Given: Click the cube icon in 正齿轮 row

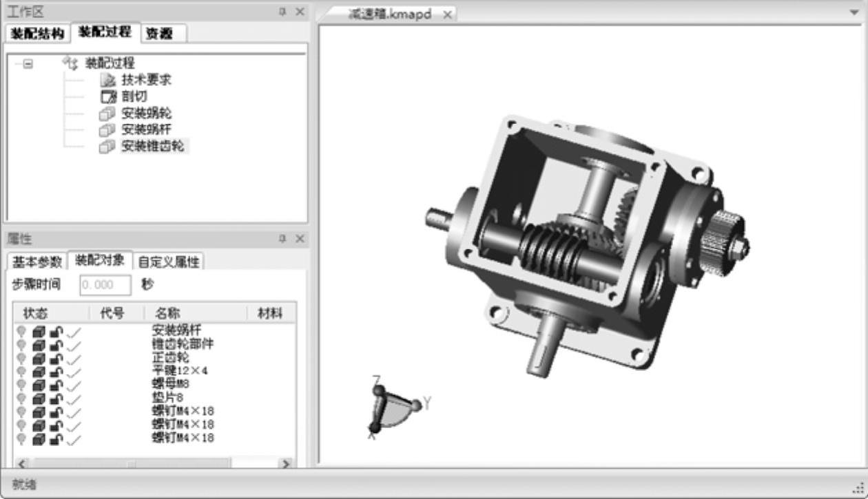Looking at the screenshot, I should (x=39, y=358).
